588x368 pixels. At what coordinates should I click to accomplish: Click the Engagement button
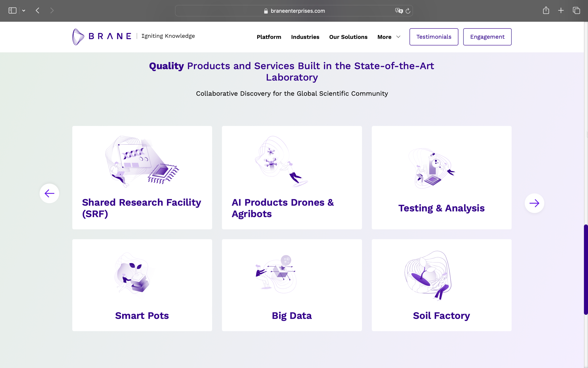[x=487, y=37]
